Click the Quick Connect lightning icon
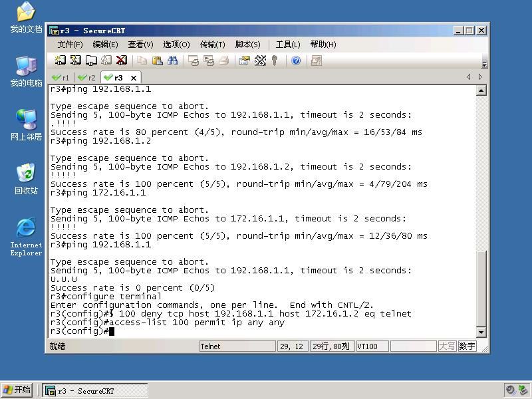 tap(76, 61)
